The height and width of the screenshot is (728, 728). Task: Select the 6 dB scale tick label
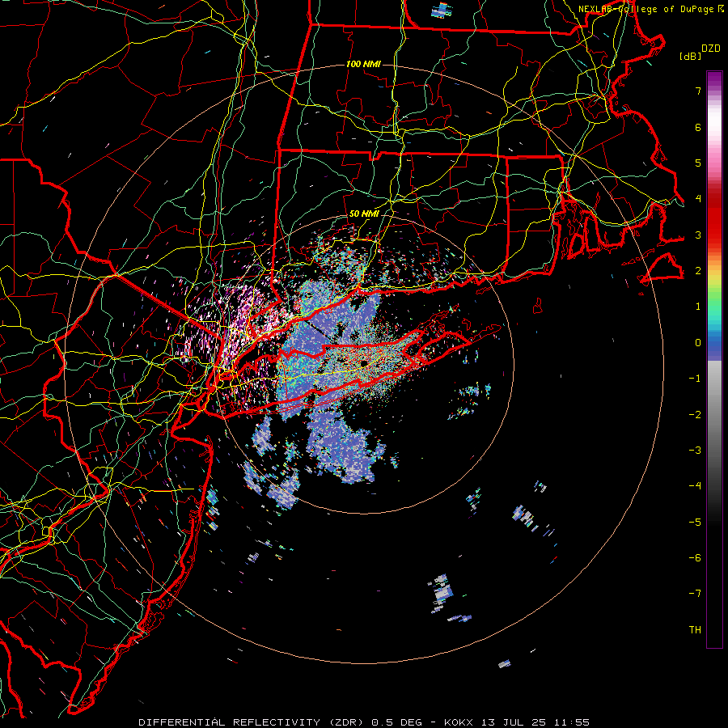tap(698, 127)
